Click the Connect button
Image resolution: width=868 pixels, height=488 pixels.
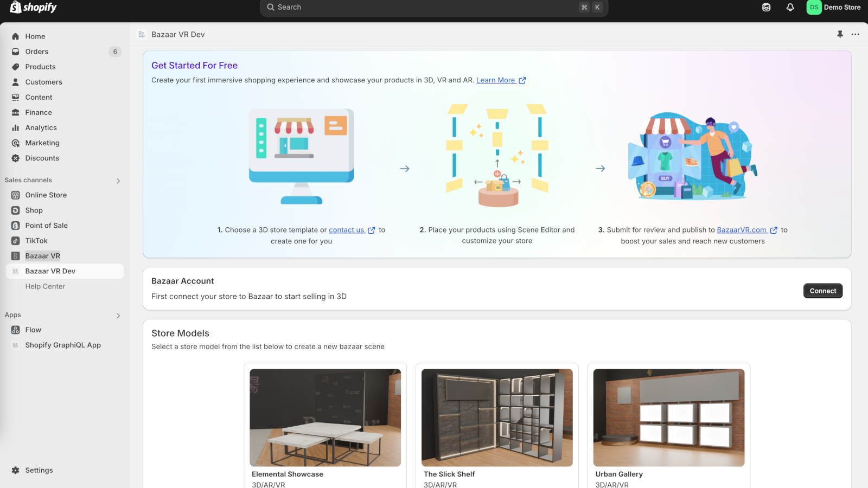[823, 291]
